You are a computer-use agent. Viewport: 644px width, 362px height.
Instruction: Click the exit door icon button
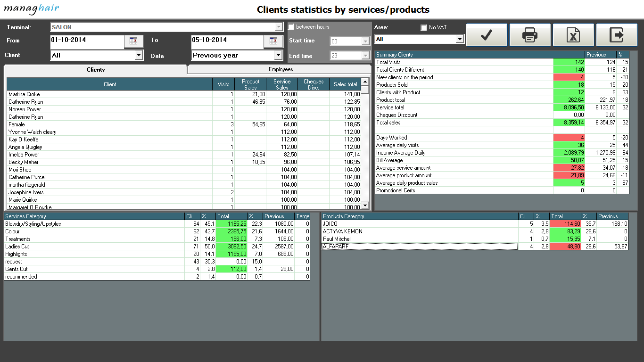coord(617,35)
